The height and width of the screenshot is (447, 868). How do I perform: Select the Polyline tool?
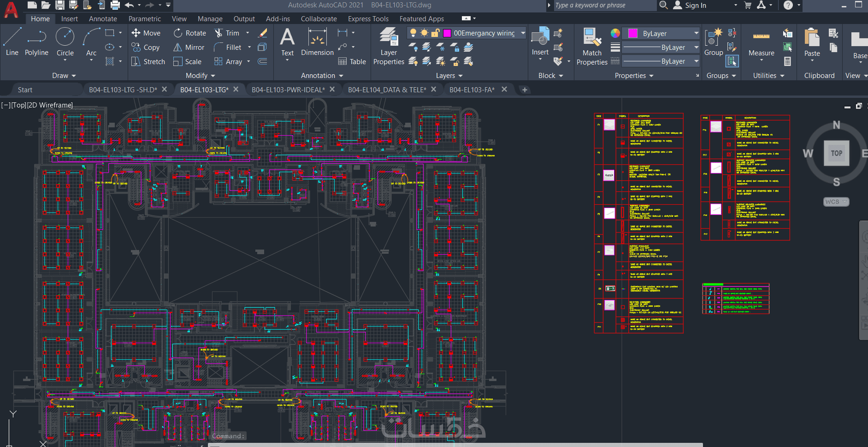(36, 42)
